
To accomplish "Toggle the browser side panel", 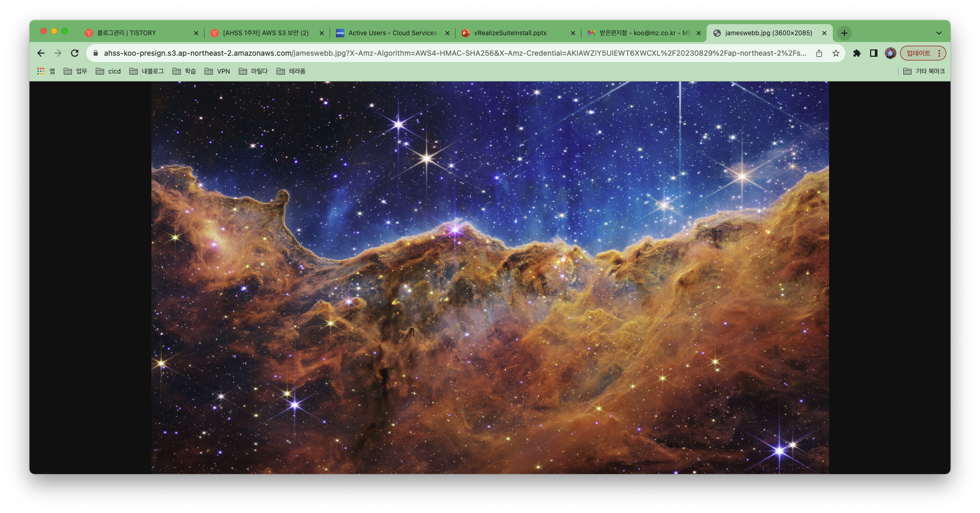I will [x=874, y=53].
